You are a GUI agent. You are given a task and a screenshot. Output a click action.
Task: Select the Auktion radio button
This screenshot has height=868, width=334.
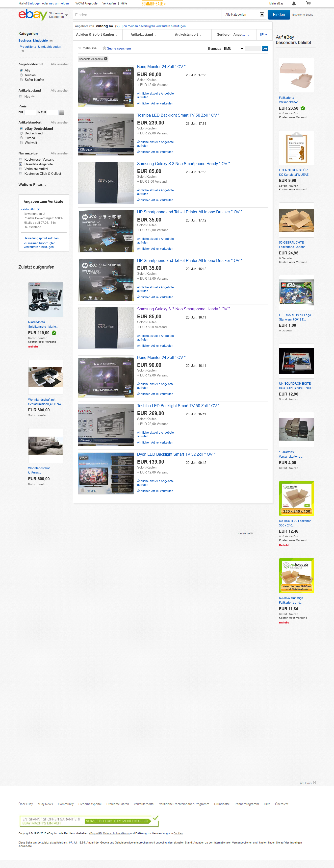(x=21, y=75)
